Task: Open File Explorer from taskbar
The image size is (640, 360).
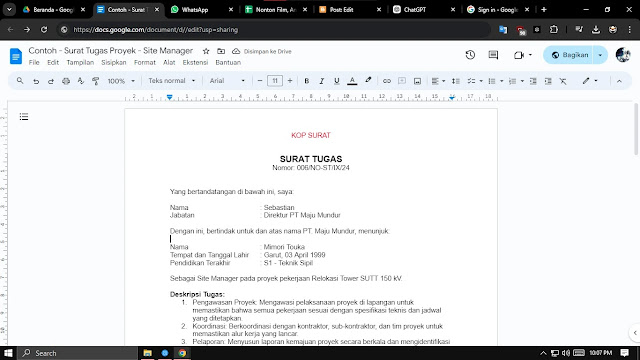Action: click(147, 353)
